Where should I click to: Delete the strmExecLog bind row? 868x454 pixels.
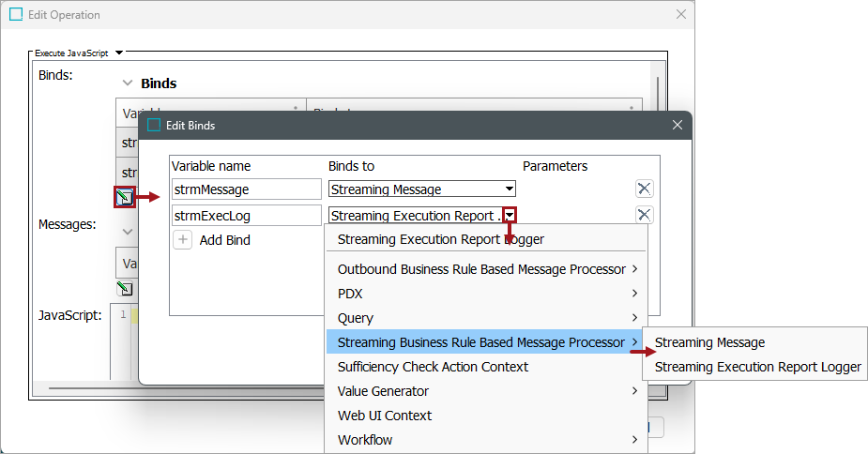coord(644,215)
